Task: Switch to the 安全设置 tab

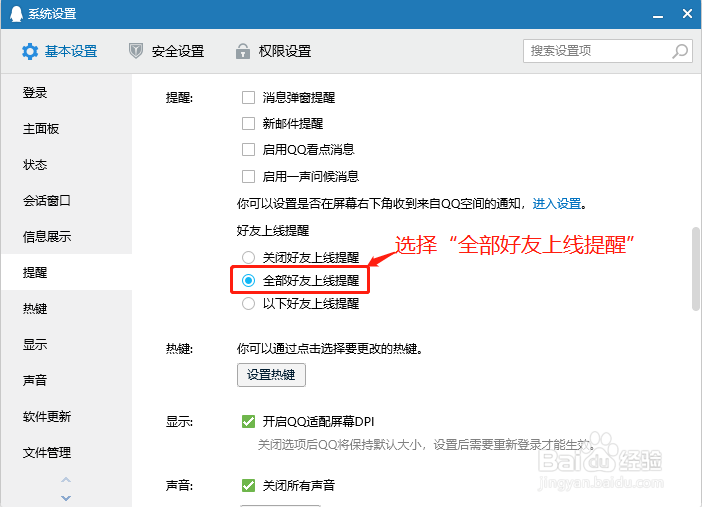Action: (167, 52)
